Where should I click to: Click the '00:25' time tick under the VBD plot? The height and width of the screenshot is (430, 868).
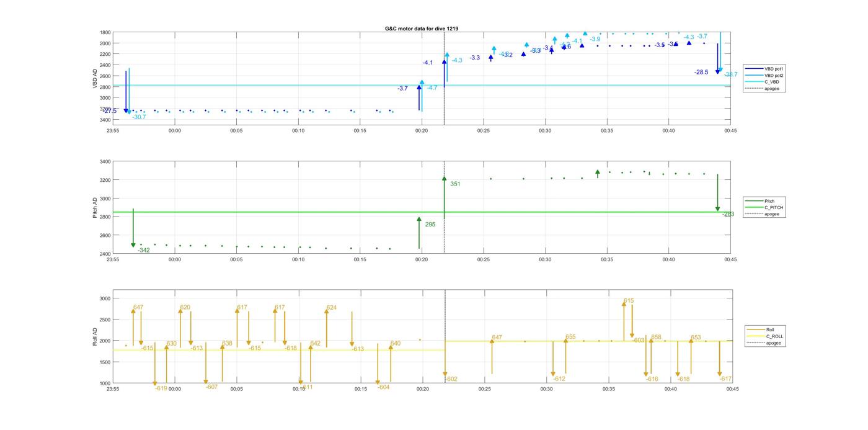(x=484, y=130)
